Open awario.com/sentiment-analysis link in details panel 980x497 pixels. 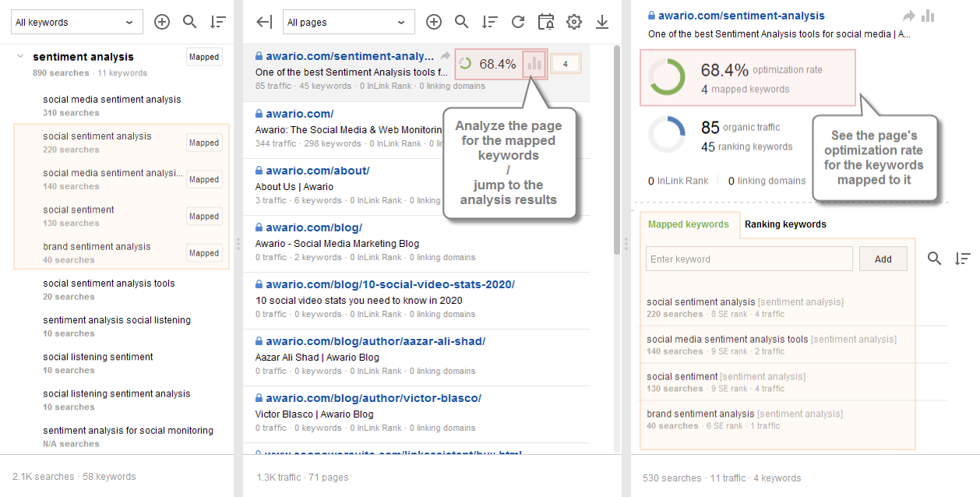741,16
